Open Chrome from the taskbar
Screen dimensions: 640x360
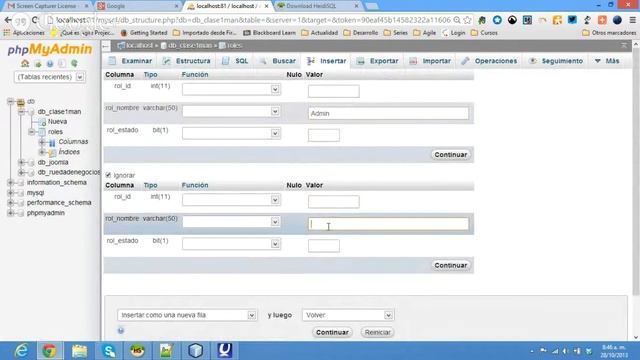[49, 350]
